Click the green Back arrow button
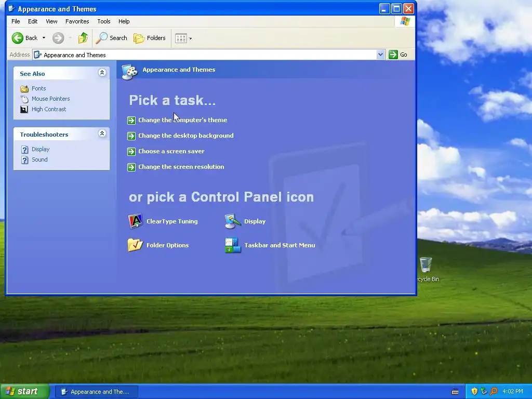The height and width of the screenshot is (399, 532). tap(18, 38)
